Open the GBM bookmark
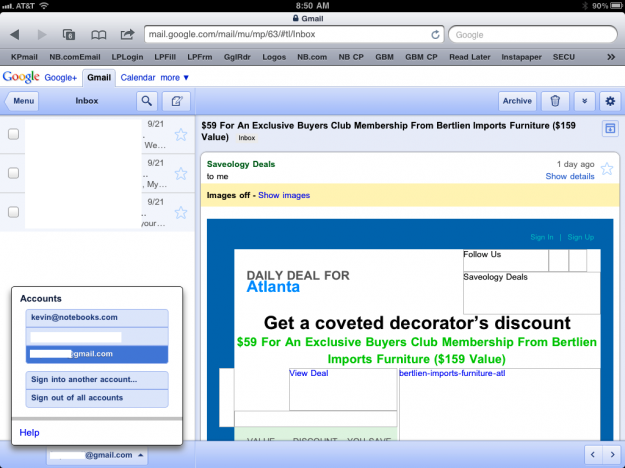The width and height of the screenshot is (625, 468). tap(384, 57)
